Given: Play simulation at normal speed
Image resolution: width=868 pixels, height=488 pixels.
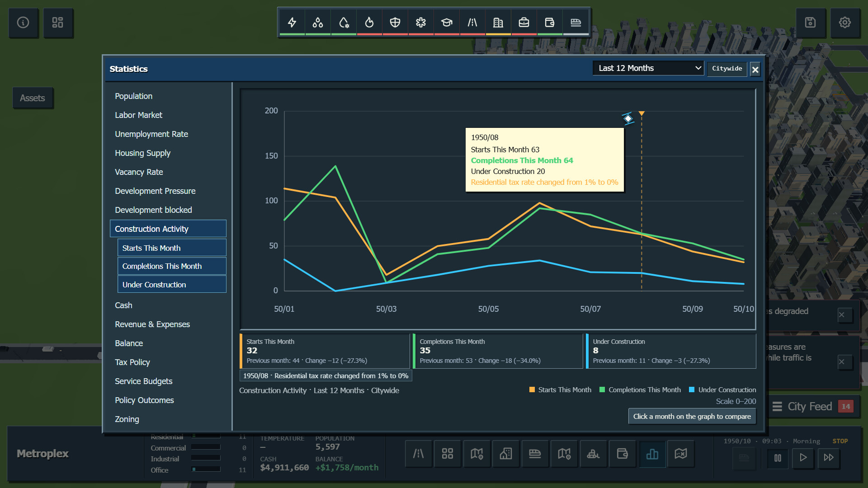Looking at the screenshot, I should (803, 458).
